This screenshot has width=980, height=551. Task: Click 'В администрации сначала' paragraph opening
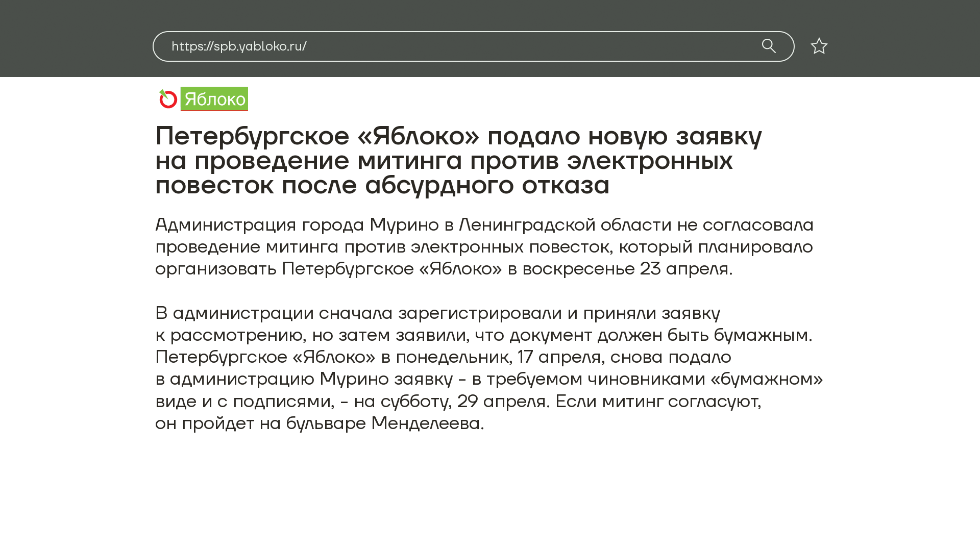(x=274, y=313)
